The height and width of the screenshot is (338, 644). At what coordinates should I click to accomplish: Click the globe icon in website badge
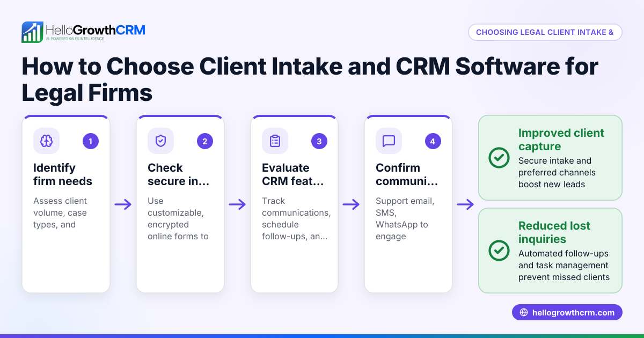coord(524,312)
